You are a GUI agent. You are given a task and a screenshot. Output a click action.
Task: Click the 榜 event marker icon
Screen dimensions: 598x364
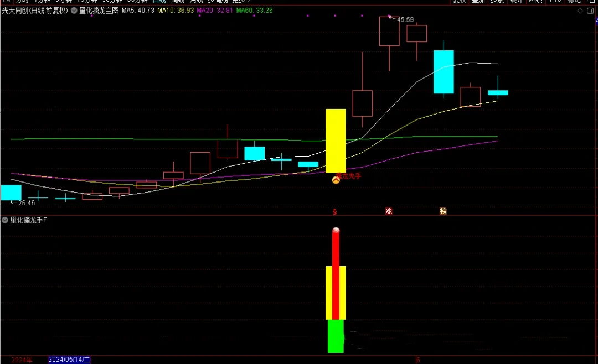click(443, 211)
